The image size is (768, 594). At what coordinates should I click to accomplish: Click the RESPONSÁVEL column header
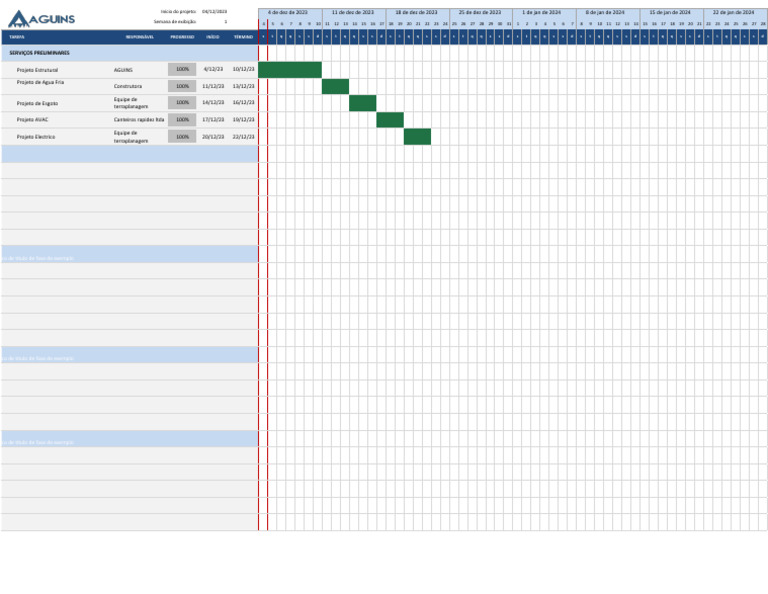[x=140, y=37]
